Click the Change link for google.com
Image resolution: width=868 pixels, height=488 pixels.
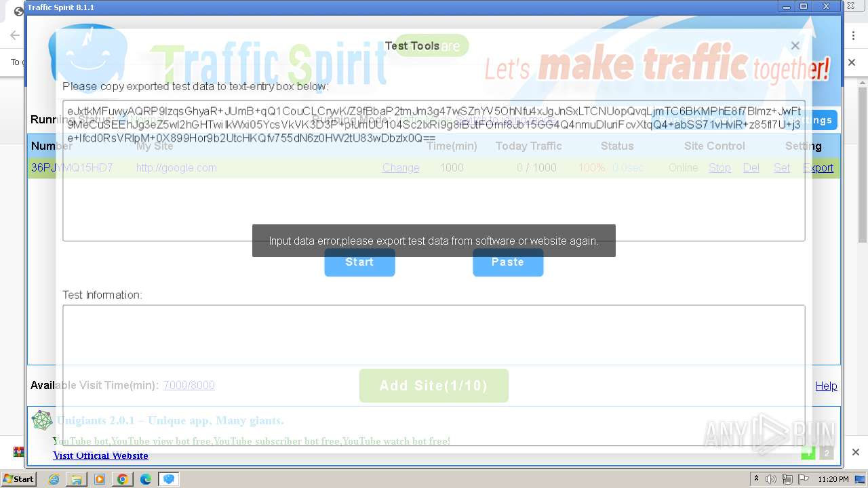tap(401, 167)
